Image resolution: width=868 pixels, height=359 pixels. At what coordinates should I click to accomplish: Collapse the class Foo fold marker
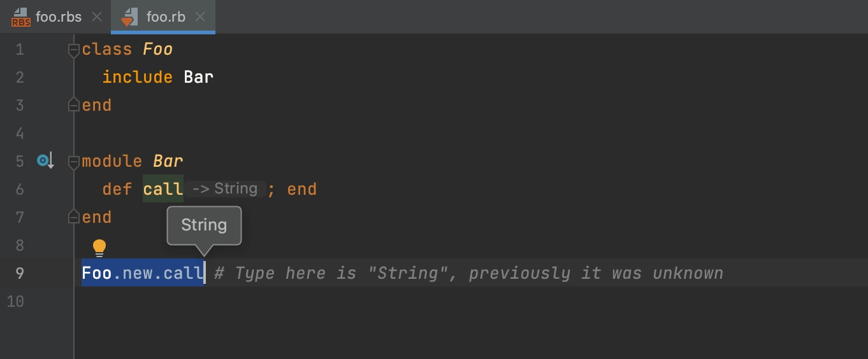[74, 50]
